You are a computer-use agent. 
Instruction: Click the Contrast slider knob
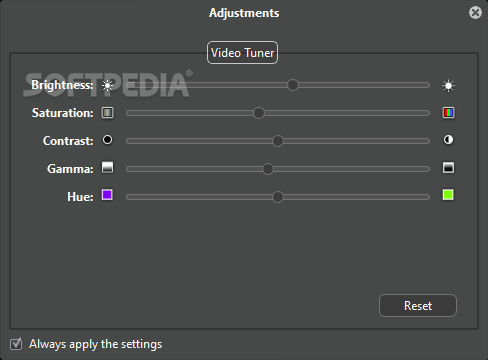278,141
